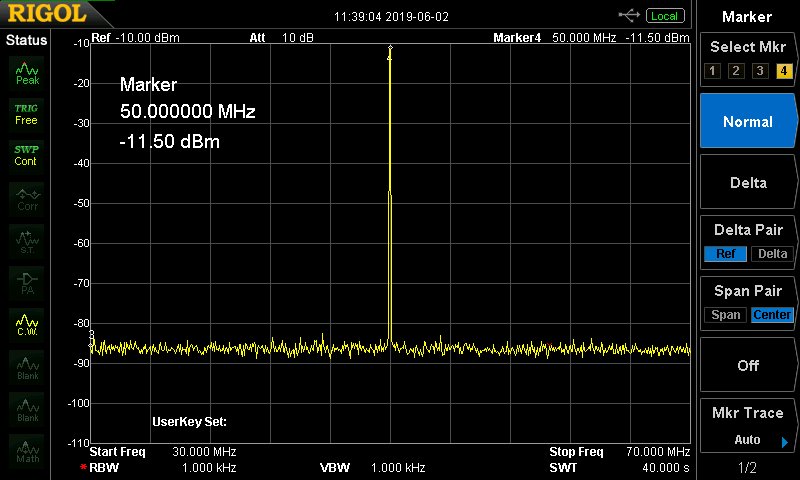The height and width of the screenshot is (480, 800).
Task: Set Span Pair to Center
Action: click(x=772, y=315)
